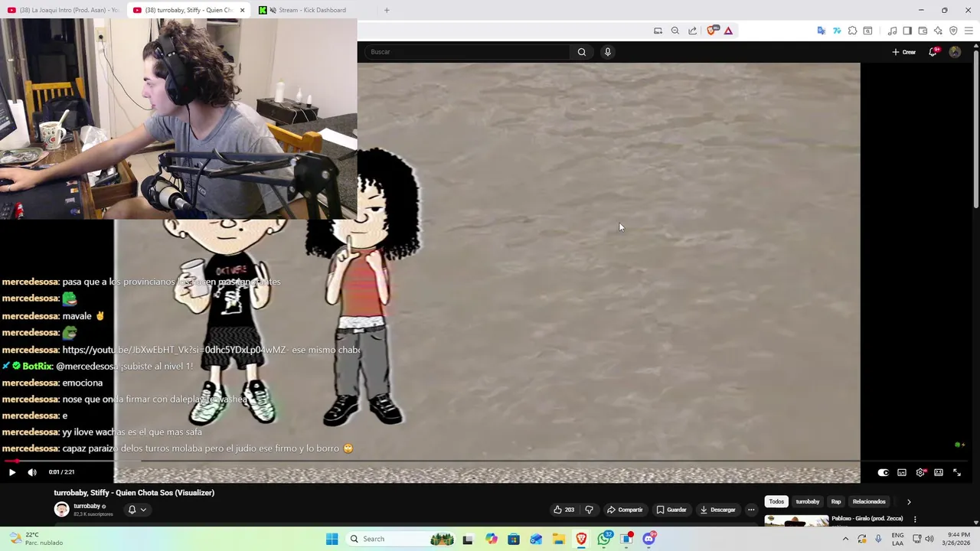Start voice search with microphone icon

click(608, 52)
